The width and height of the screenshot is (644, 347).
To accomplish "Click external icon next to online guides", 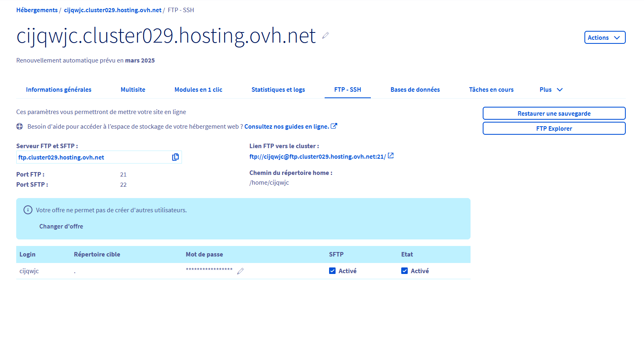I will 334,126.
